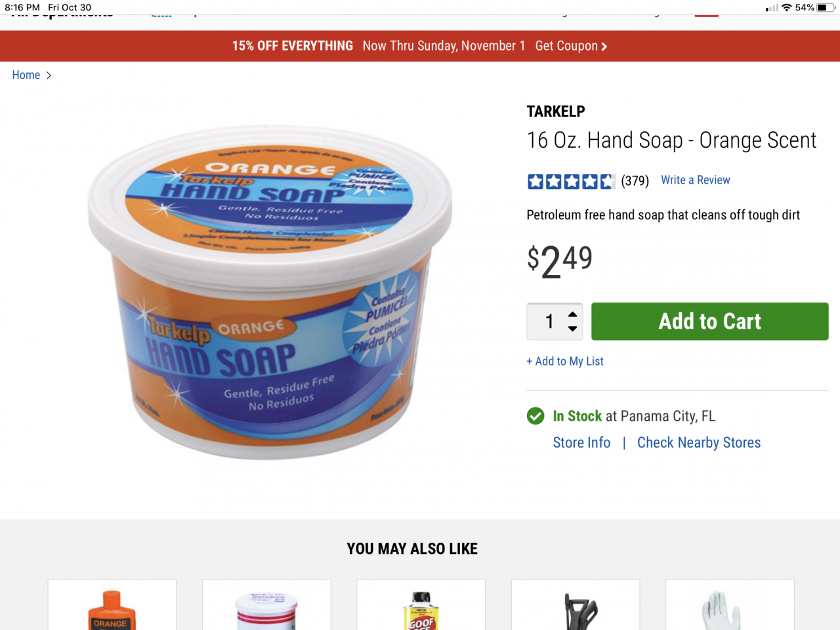Open the orange bottle recommended product
Image resolution: width=840 pixels, height=630 pixels.
112,605
